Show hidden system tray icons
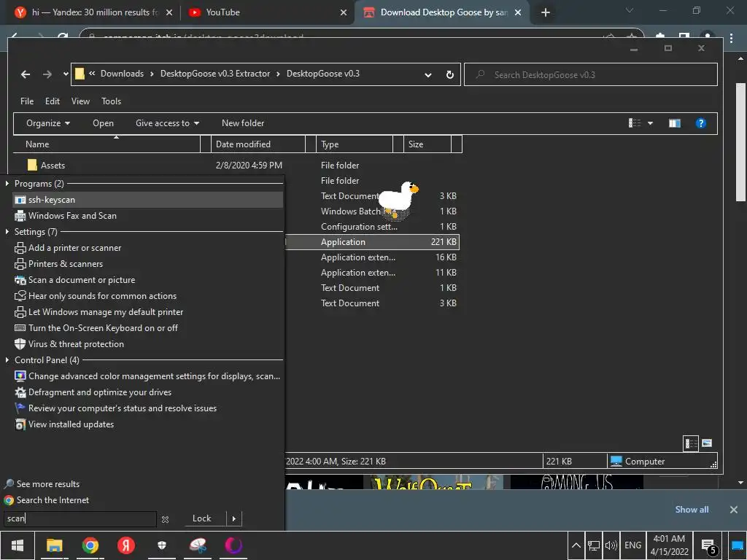Screen dimensions: 747x560 576,545
